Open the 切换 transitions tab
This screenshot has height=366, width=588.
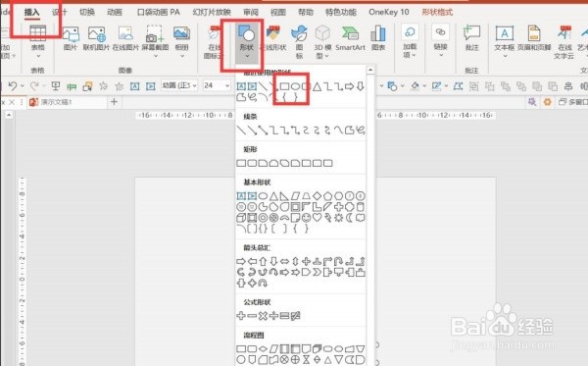pyautogui.click(x=87, y=12)
